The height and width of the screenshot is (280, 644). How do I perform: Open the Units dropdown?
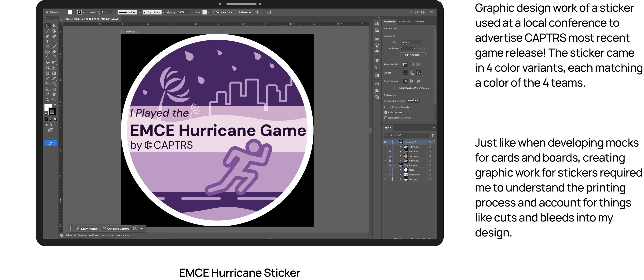coord(413,42)
